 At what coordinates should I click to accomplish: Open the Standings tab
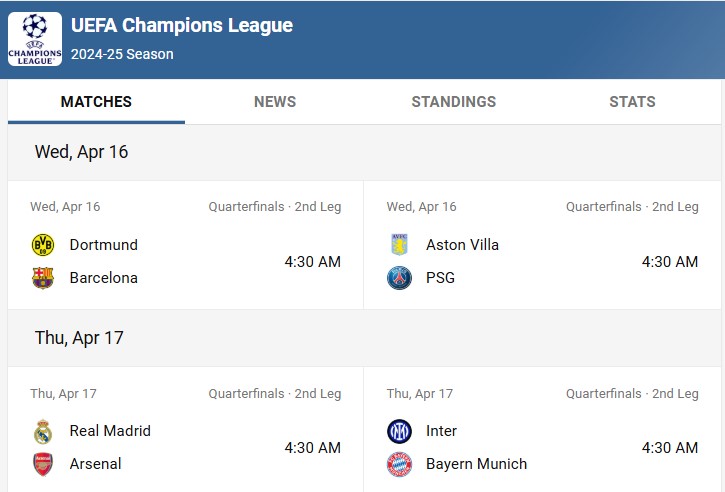tap(454, 102)
